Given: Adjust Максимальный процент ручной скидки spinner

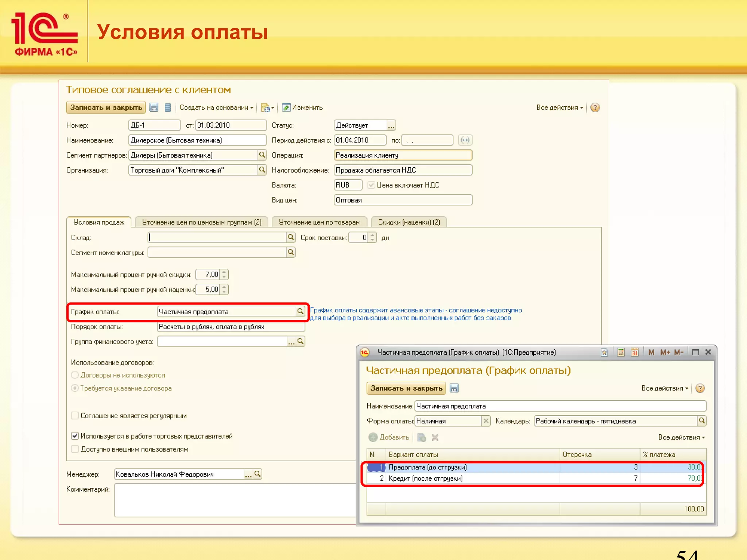Looking at the screenshot, I should coord(224,274).
